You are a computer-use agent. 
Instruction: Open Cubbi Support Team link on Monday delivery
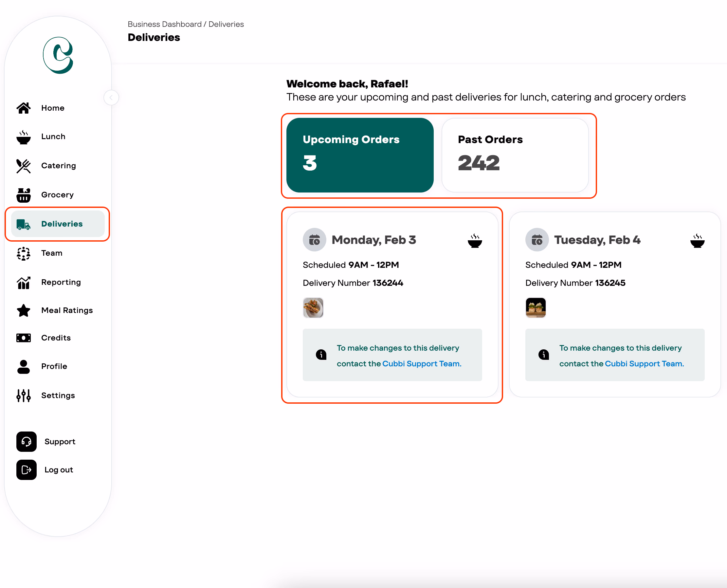click(422, 364)
